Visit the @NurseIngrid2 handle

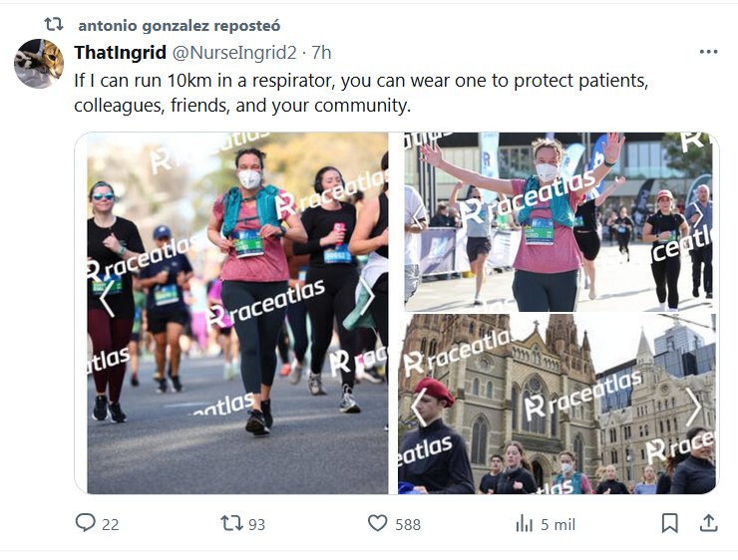[x=234, y=53]
